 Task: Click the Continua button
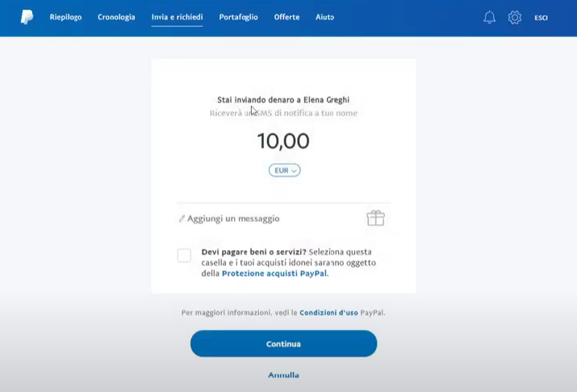284,344
